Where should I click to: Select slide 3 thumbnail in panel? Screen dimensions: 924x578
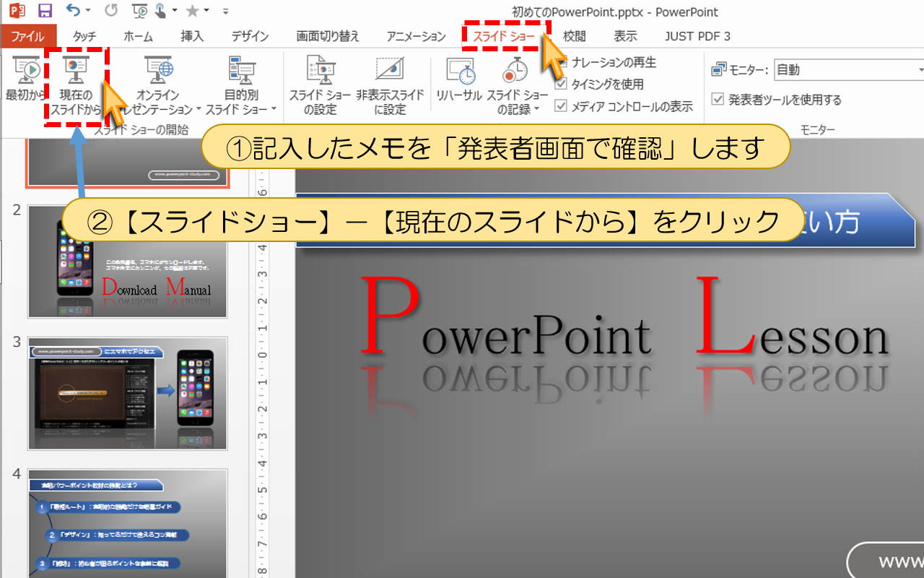128,394
